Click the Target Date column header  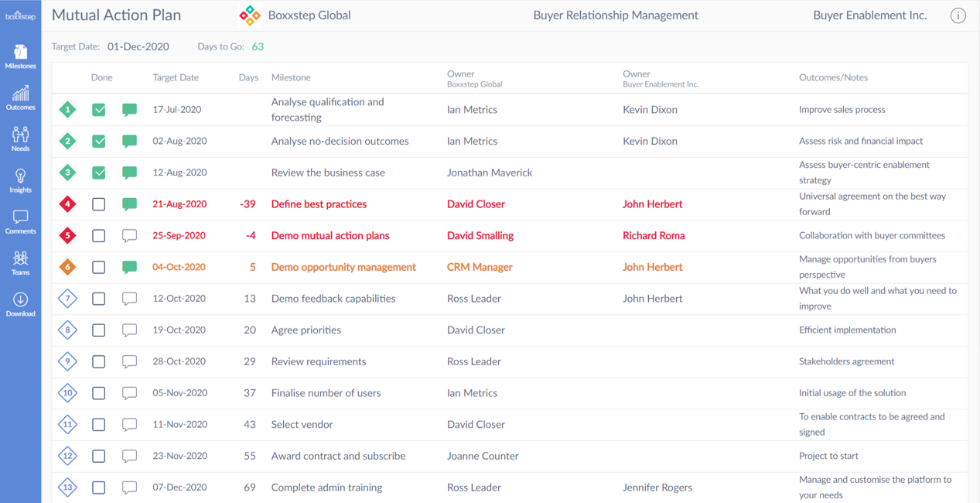pyautogui.click(x=176, y=77)
